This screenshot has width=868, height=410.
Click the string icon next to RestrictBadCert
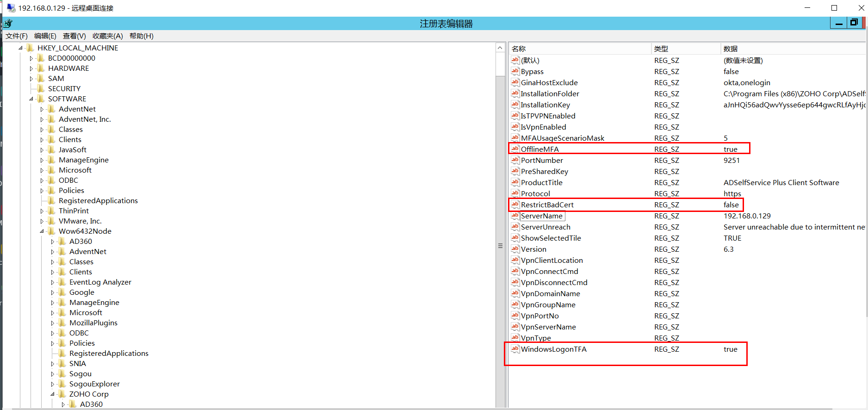[515, 205]
